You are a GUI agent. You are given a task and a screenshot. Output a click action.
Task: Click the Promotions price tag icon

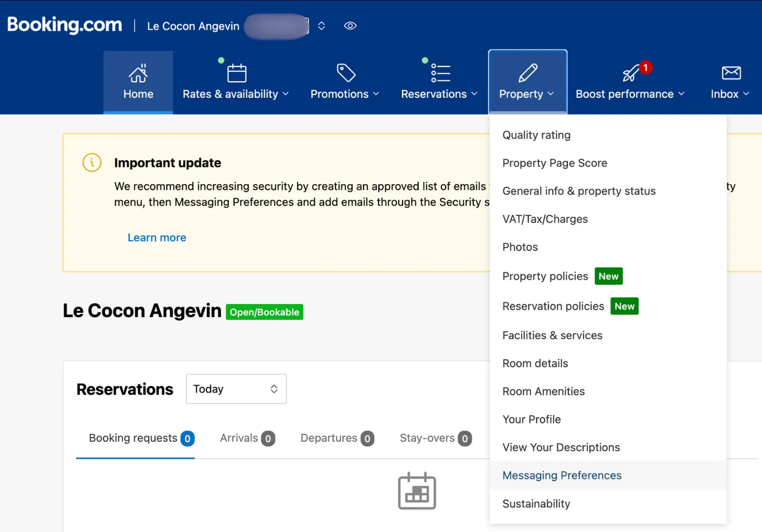pyautogui.click(x=346, y=73)
